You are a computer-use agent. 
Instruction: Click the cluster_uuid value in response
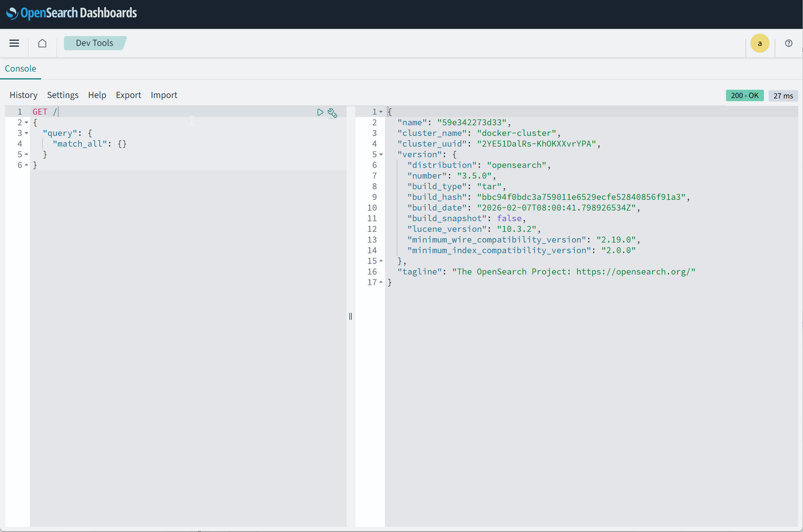click(537, 144)
